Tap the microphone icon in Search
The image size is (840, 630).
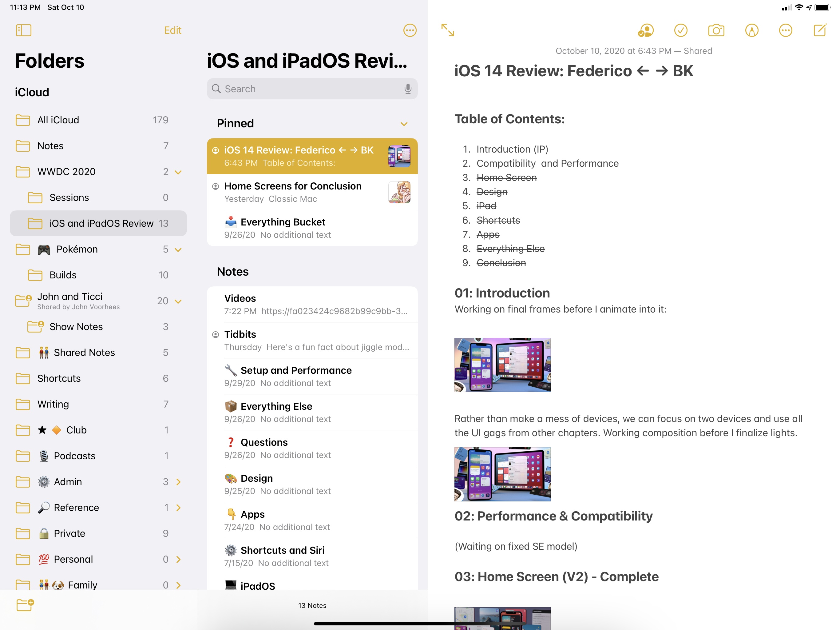coord(408,89)
